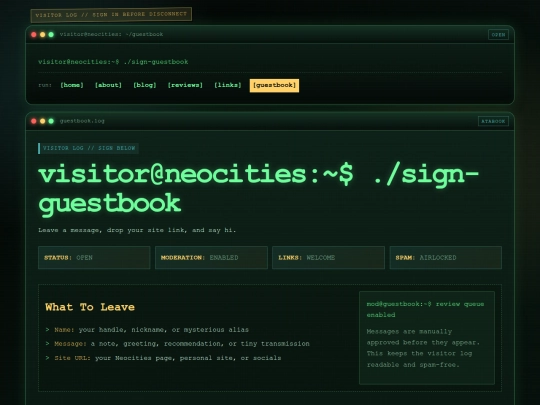Click the large './sign-guestbook' heading

tap(258, 189)
